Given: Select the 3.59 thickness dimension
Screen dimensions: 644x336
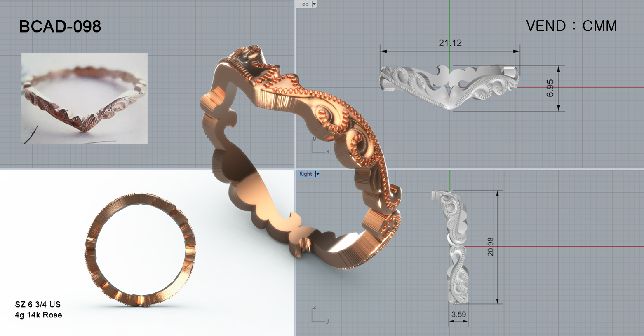Looking at the screenshot, I should [x=458, y=315].
